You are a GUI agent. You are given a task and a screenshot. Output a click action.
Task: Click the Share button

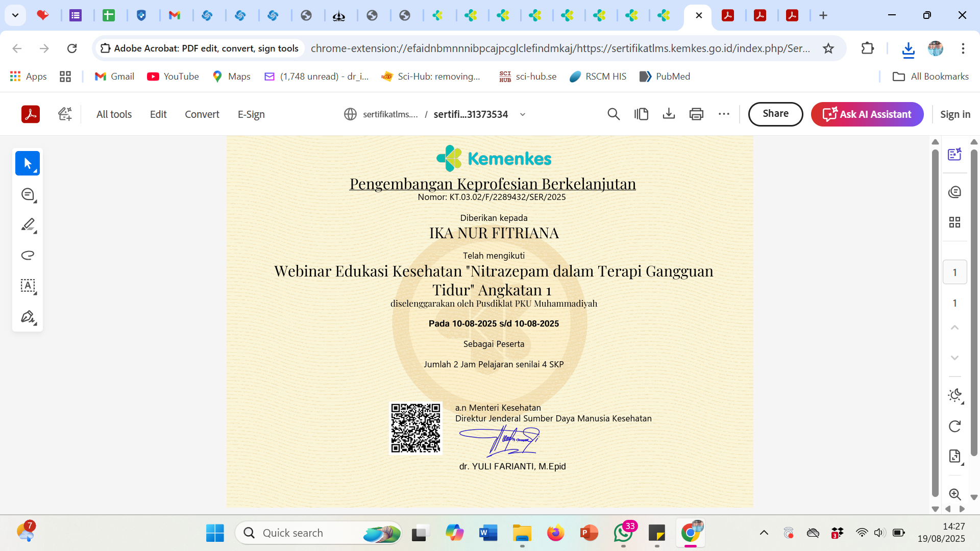pyautogui.click(x=775, y=114)
